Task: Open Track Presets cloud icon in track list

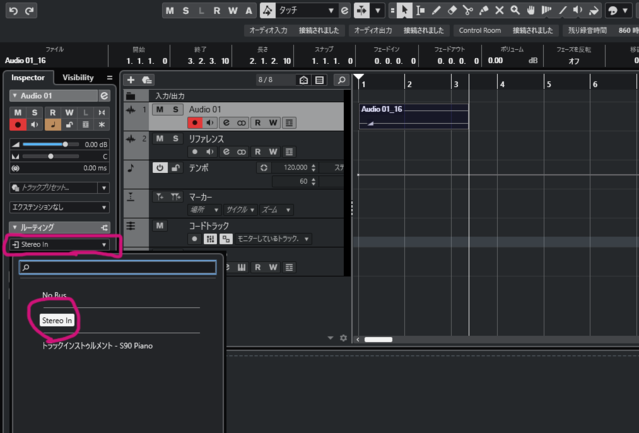Action: 147,80
